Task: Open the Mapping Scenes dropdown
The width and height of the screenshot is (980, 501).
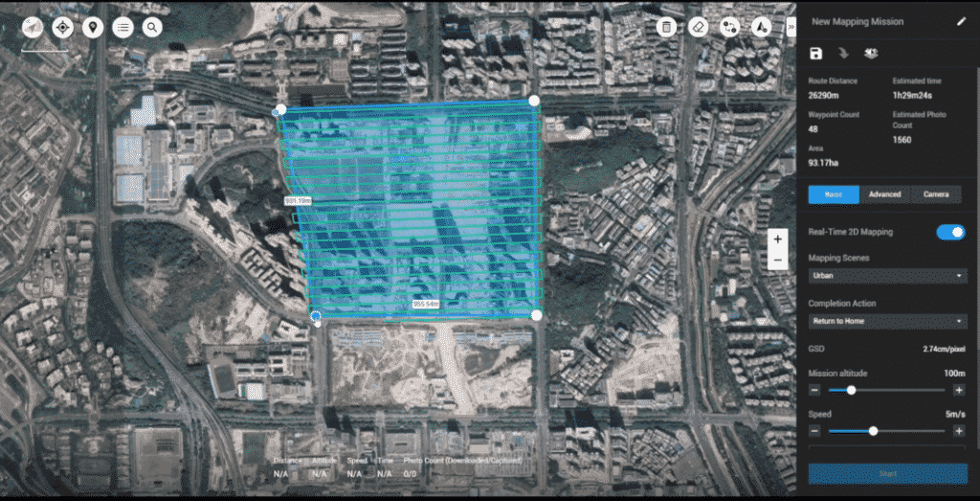Action: [887, 276]
